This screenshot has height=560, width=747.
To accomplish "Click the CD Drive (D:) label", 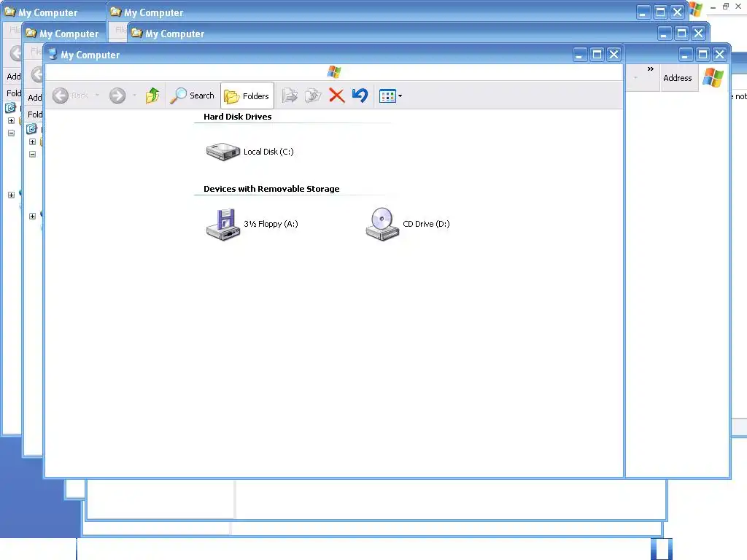I will [426, 225].
